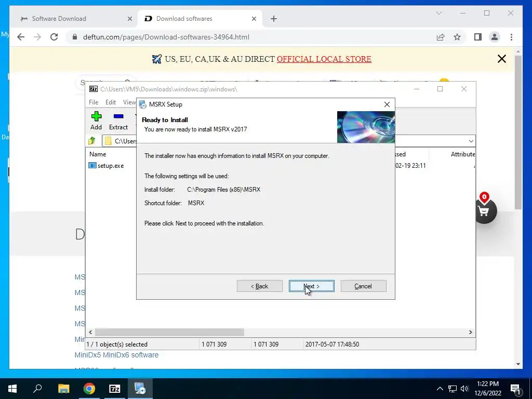Select setup.exe in 7-Zip file list
This screenshot has width=532, height=399.
point(106,166)
